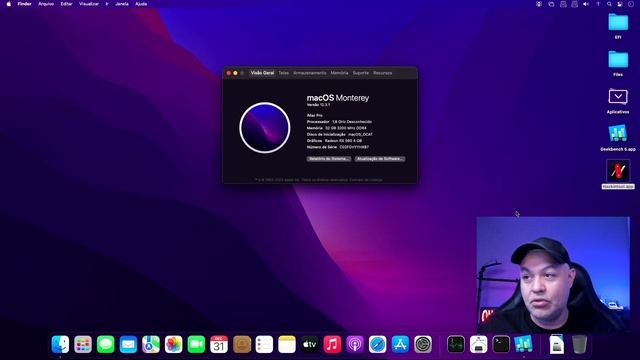Click Geekbench icon in the Dock
The width and height of the screenshot is (640, 360).
[x=524, y=344]
